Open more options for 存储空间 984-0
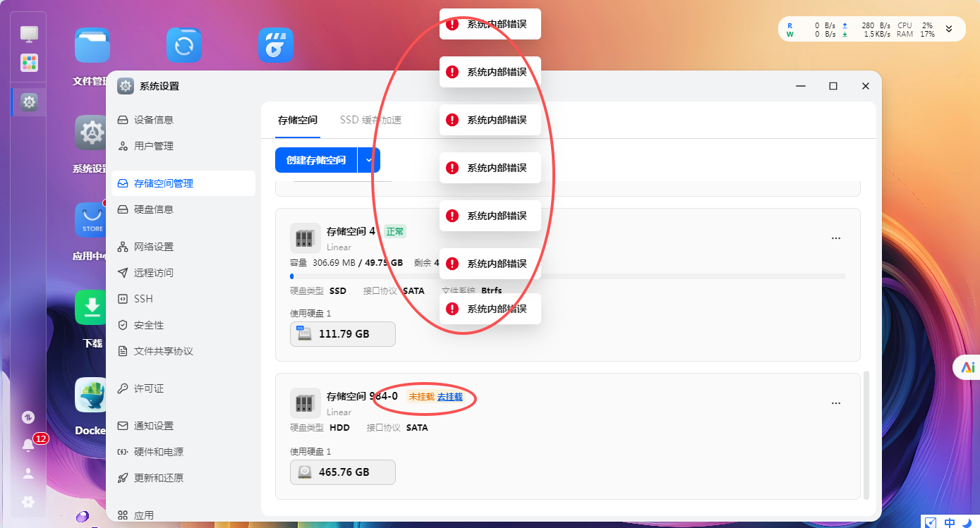The width and height of the screenshot is (980, 528). 836,403
